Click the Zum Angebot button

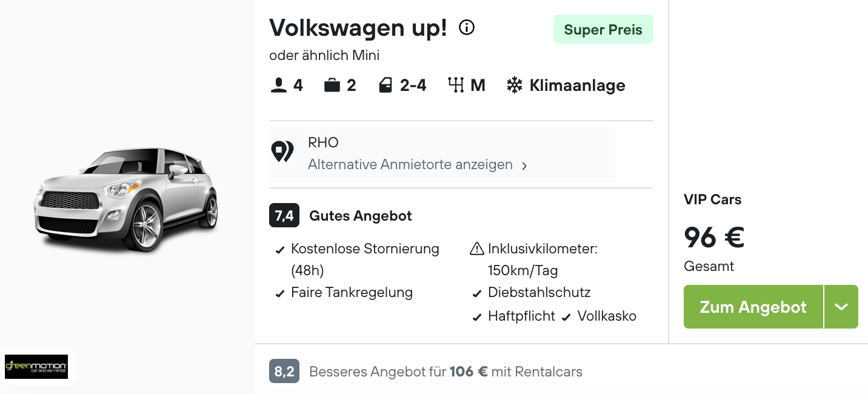click(753, 307)
